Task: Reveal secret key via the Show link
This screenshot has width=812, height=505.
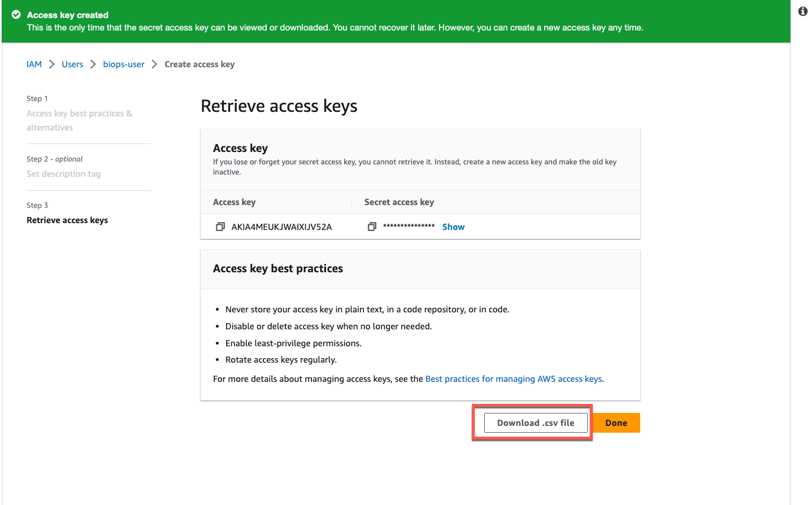Action: click(453, 227)
